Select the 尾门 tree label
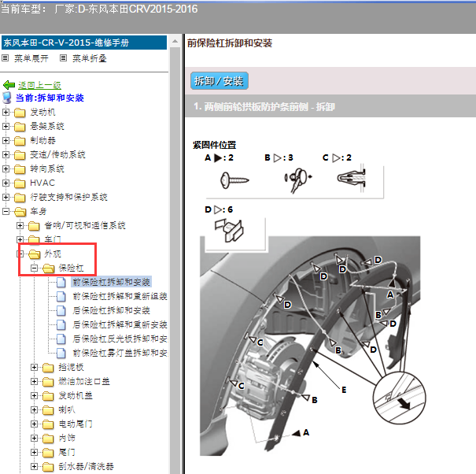The image size is (476, 474). 67,453
